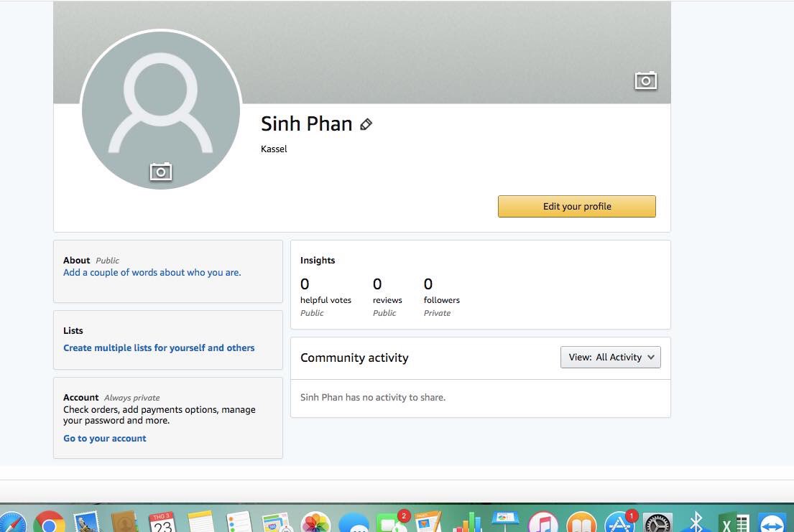Click the Kassel location text
This screenshot has width=794, height=532.
pyautogui.click(x=274, y=149)
